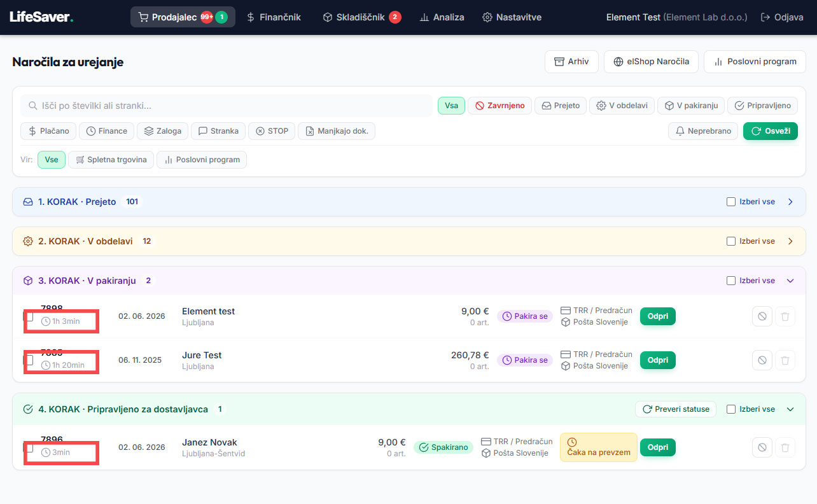Expand the 1. KORAK Prejeto section chevron

pos(790,202)
